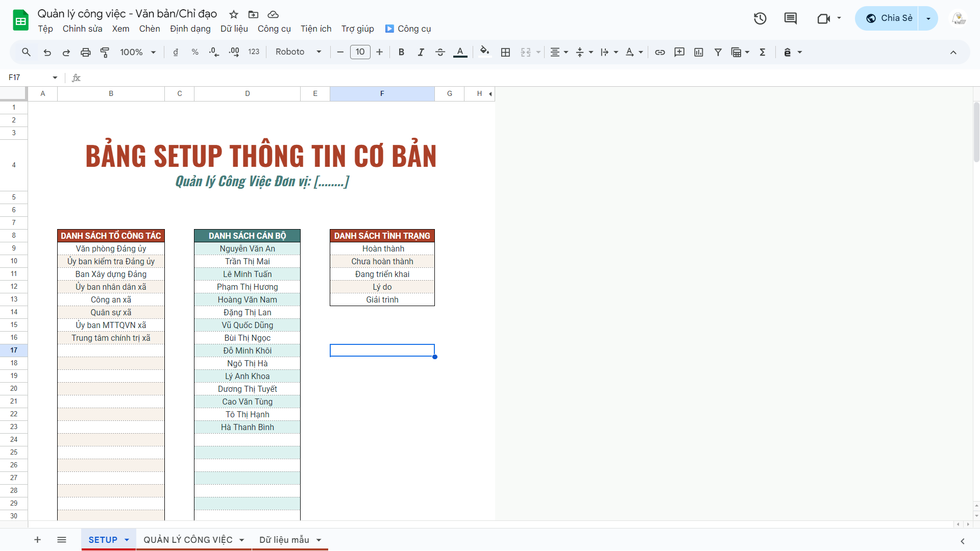Open the fill color paint bucket

484,51
